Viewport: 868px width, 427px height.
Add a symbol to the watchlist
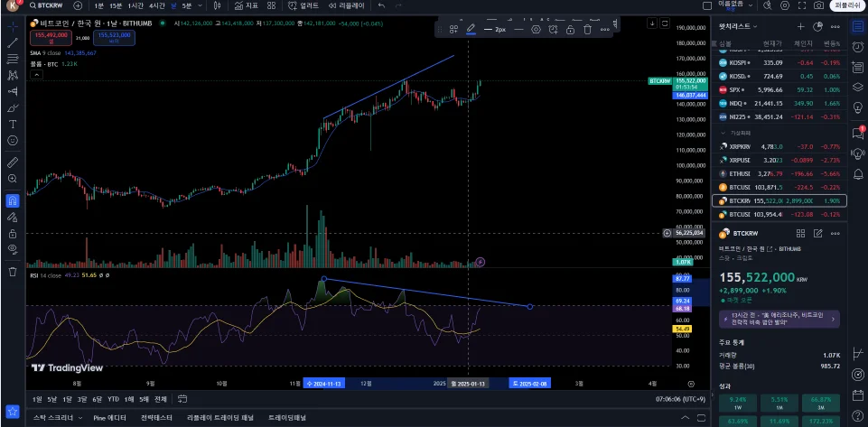pos(800,26)
